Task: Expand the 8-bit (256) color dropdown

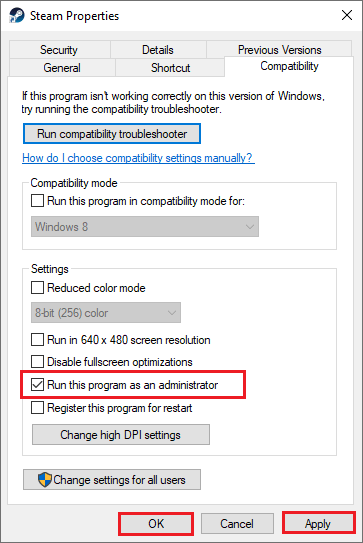Action: [x=106, y=313]
